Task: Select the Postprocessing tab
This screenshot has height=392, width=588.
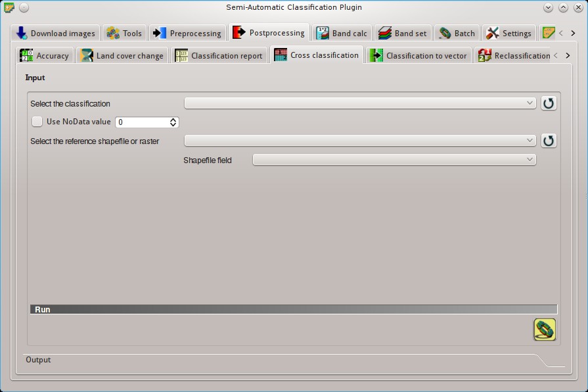Action: 269,32
